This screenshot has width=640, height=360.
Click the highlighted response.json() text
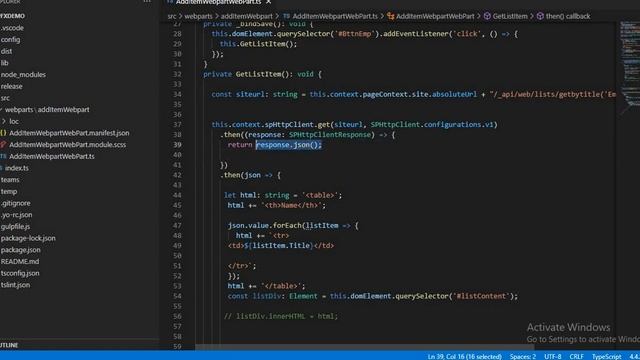click(289, 145)
